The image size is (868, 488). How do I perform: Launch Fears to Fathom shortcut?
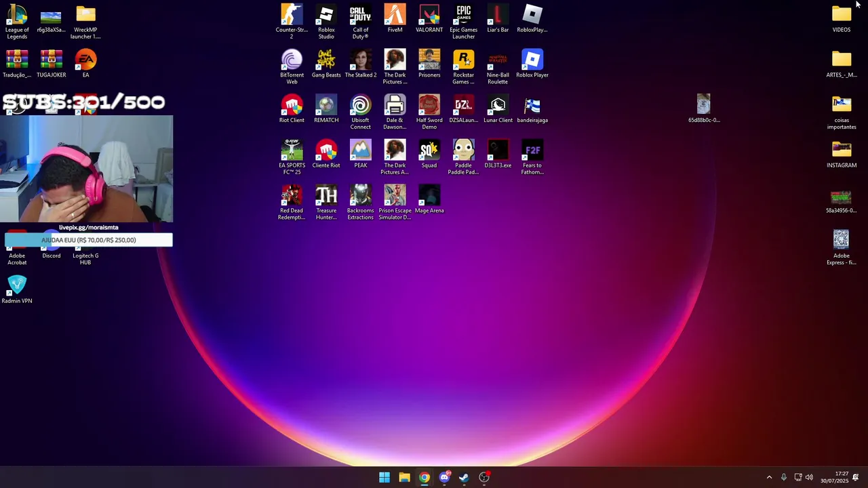[532, 157]
